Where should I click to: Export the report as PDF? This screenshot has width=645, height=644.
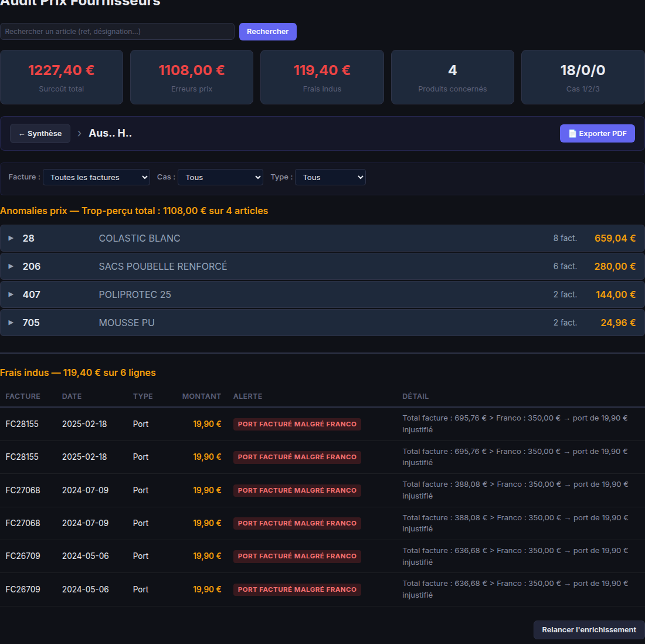pyautogui.click(x=597, y=134)
